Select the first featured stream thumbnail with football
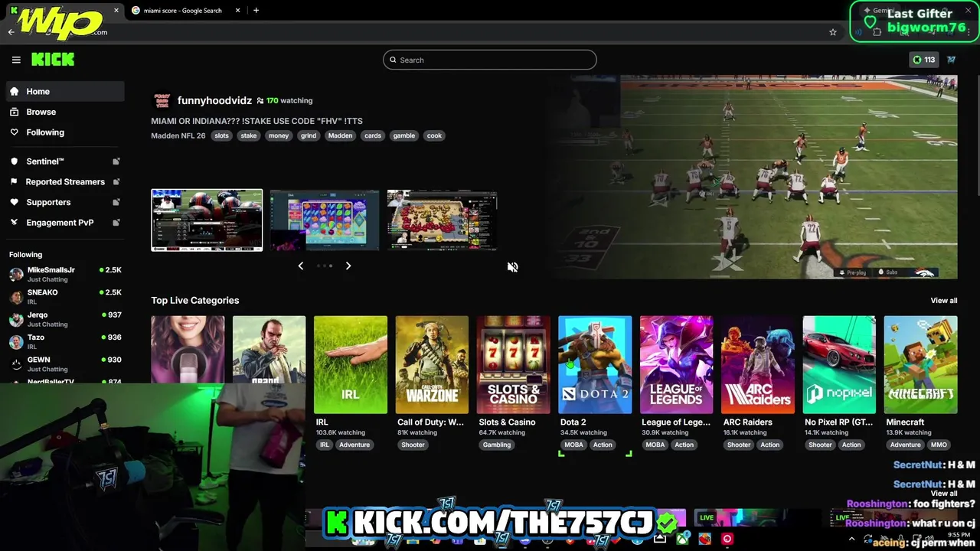980x551 pixels. pyautogui.click(x=207, y=220)
